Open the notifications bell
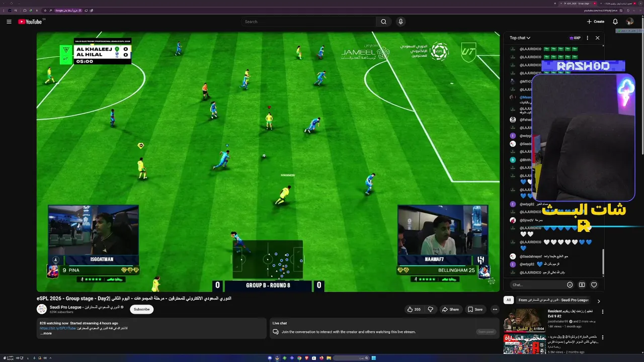The height and width of the screenshot is (362, 644). 615,22
